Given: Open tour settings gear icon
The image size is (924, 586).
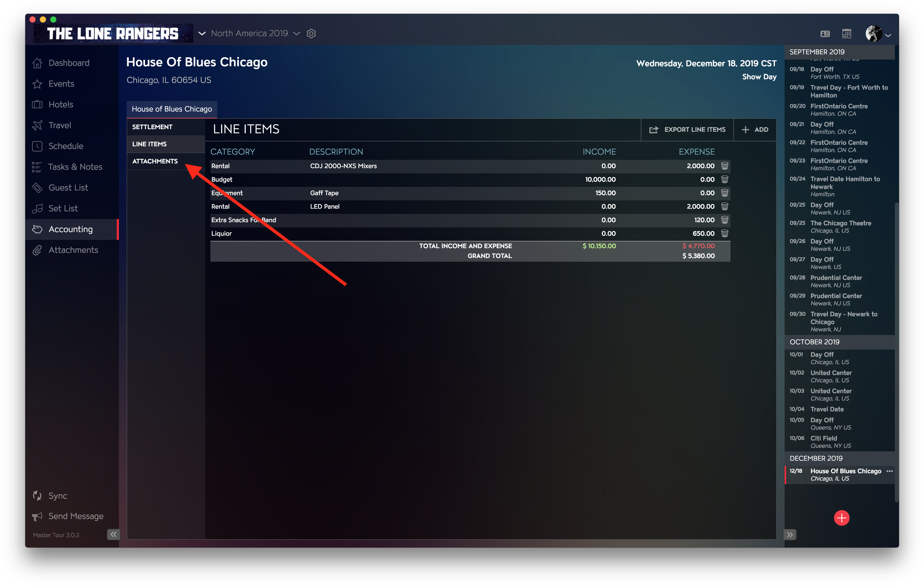Looking at the screenshot, I should (311, 33).
